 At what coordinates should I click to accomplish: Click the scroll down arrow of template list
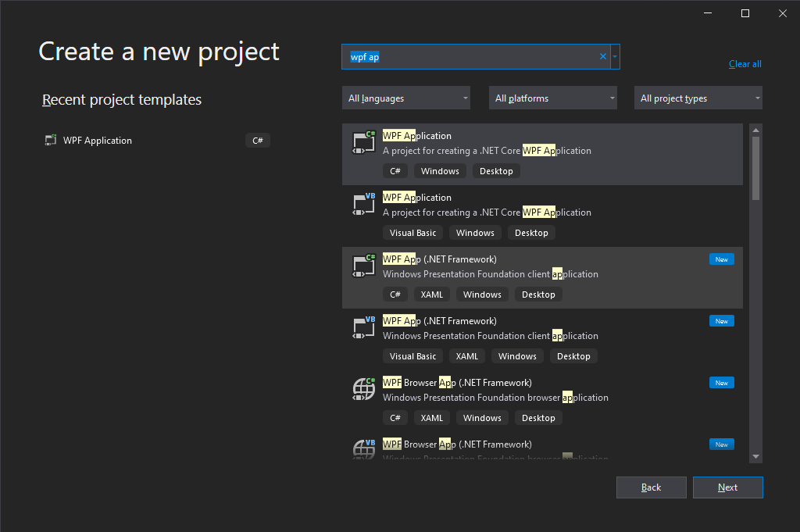click(755, 456)
